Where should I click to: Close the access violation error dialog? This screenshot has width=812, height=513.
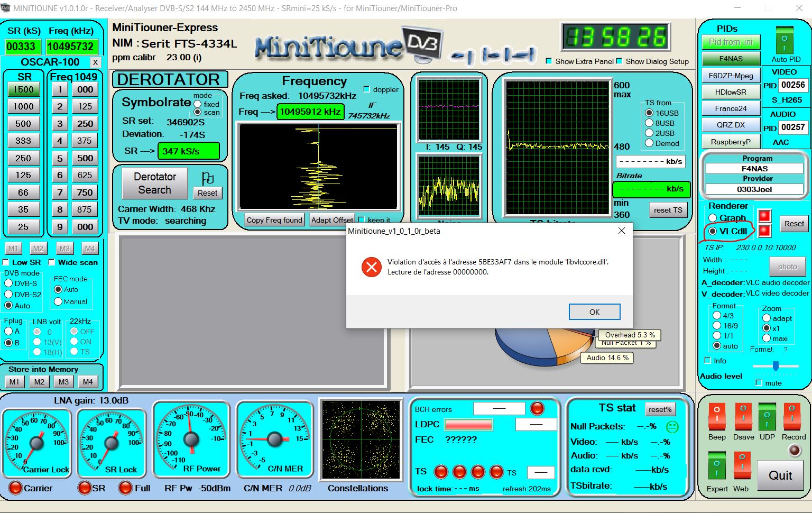(622, 231)
